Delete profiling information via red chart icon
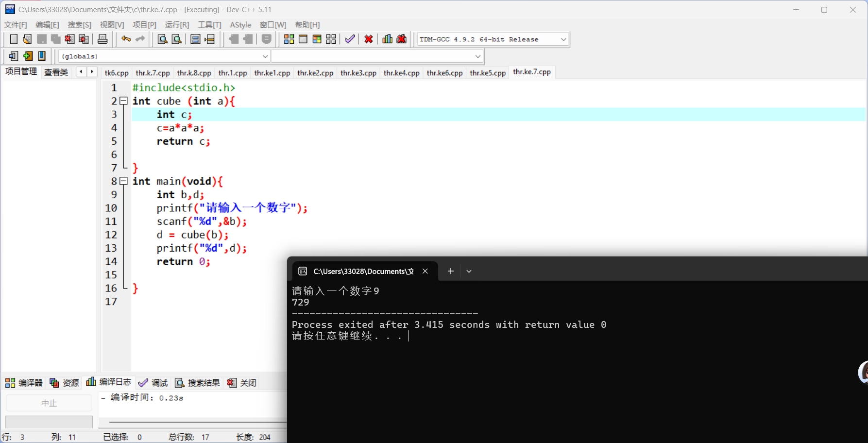Viewport: 868px width, 443px height. [x=402, y=39]
